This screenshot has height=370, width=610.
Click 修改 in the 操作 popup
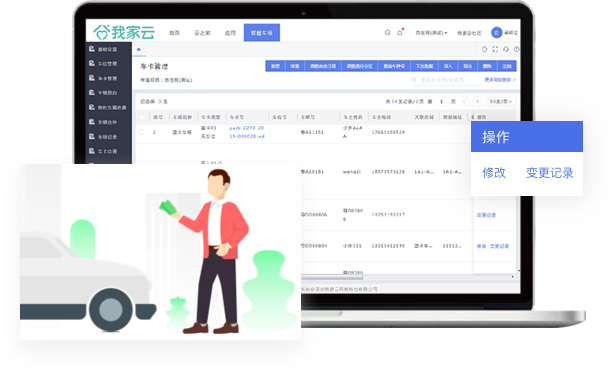point(494,173)
